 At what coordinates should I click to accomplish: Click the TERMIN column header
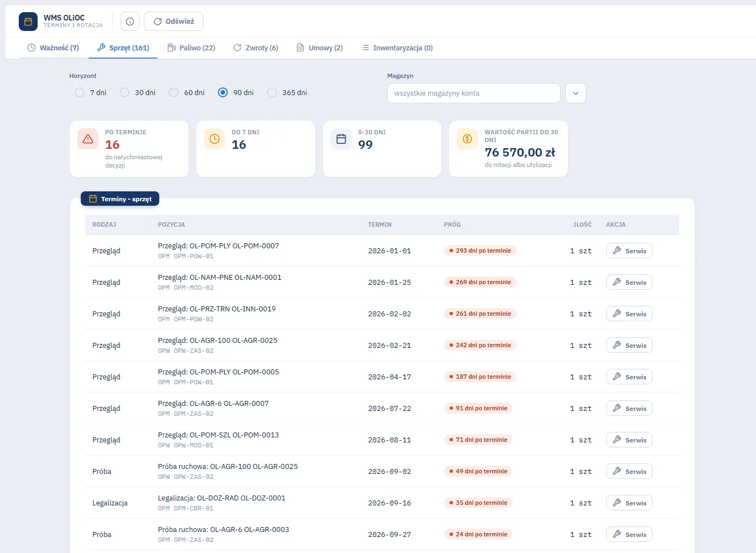pyautogui.click(x=380, y=225)
